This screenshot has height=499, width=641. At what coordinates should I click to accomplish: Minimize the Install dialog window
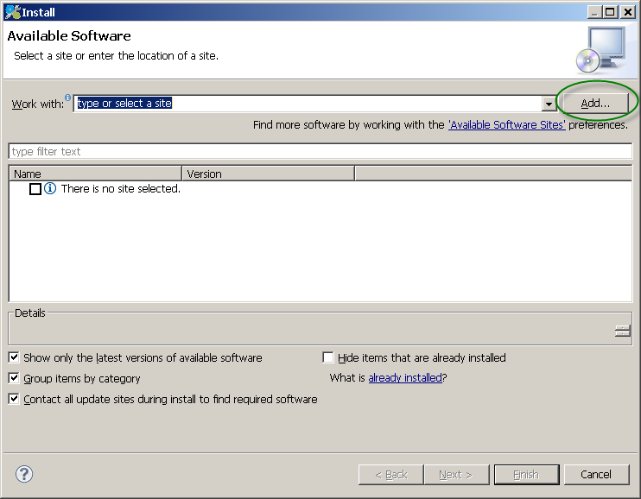tap(594, 12)
